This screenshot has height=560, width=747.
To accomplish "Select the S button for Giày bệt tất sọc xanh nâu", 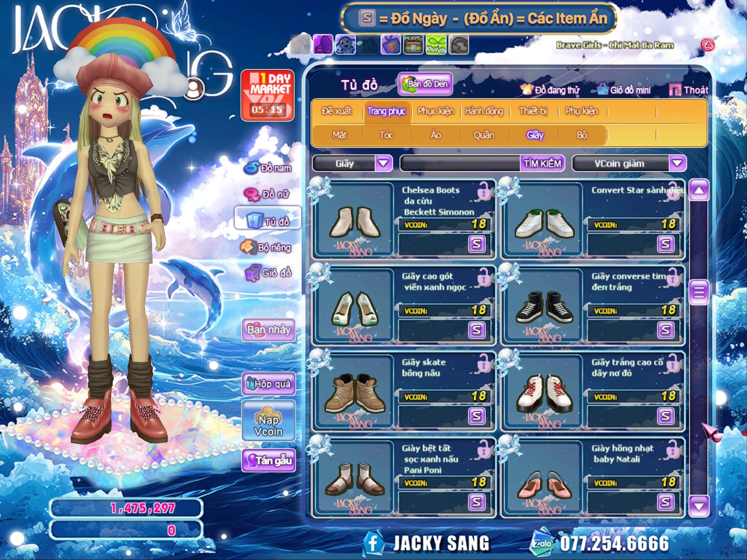I will click(477, 502).
